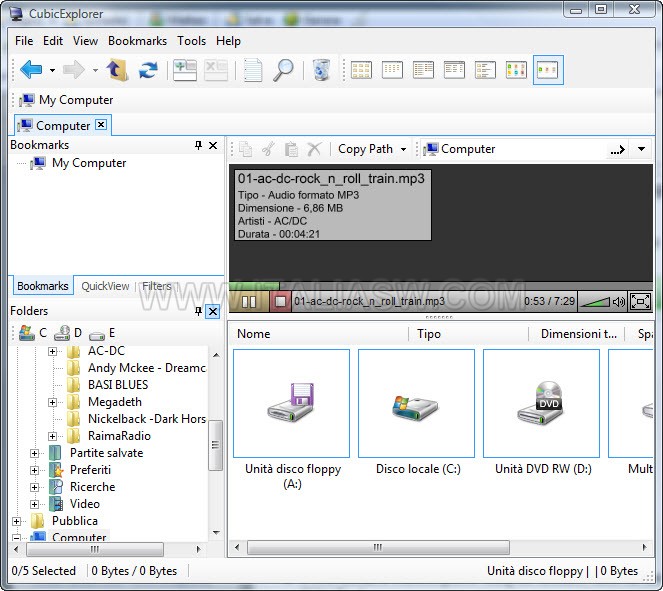Open the Help menu

pos(228,41)
